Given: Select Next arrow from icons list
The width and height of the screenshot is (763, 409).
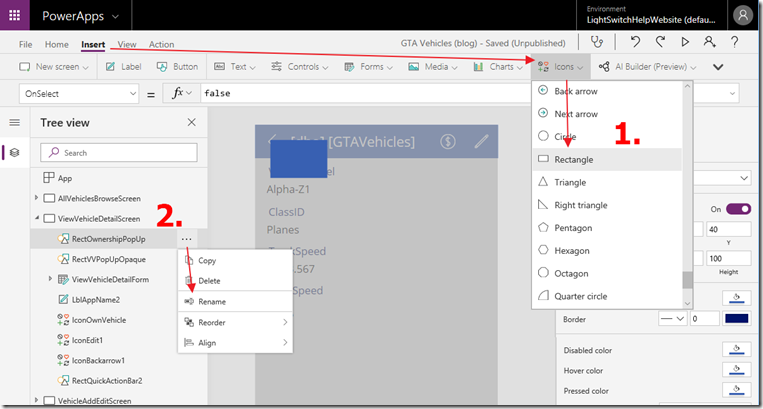Looking at the screenshot, I should point(607,114).
